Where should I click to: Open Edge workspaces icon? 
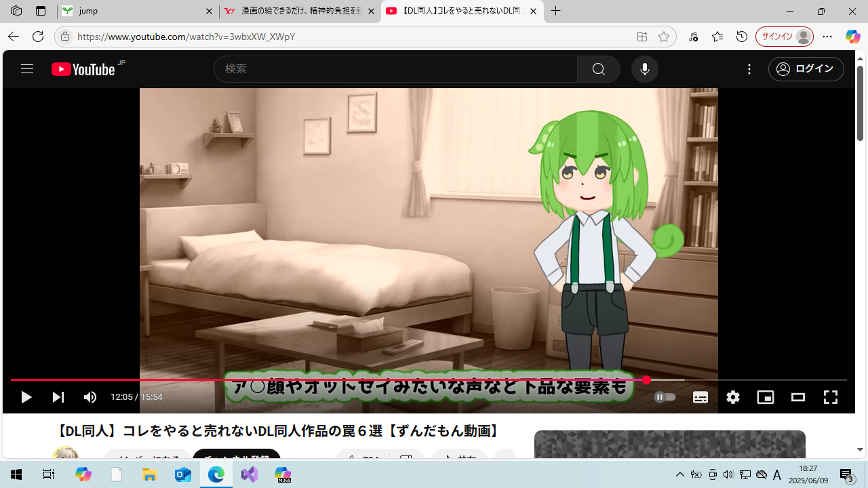click(16, 12)
